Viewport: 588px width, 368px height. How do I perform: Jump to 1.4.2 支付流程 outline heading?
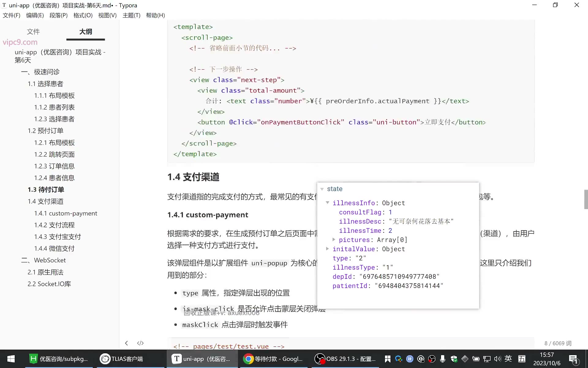click(x=54, y=225)
